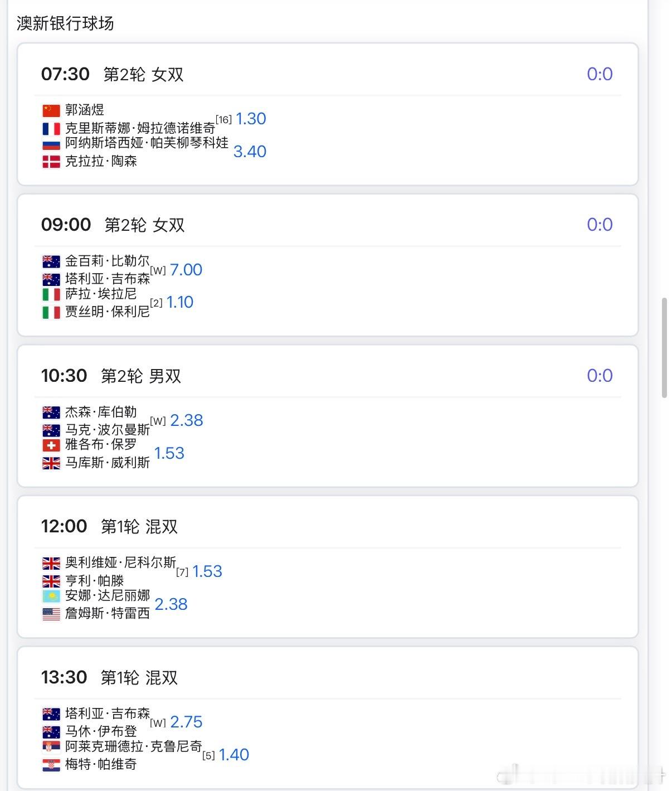Open the 0:0 score of the 10:30 男双 match
The image size is (672, 791).
pyautogui.click(x=600, y=376)
